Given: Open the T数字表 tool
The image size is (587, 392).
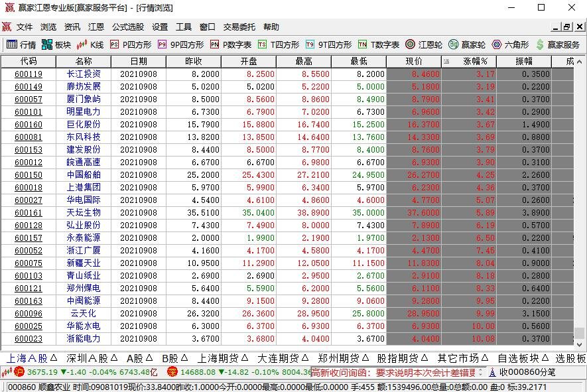Looking at the screenshot, I should coord(375,46).
